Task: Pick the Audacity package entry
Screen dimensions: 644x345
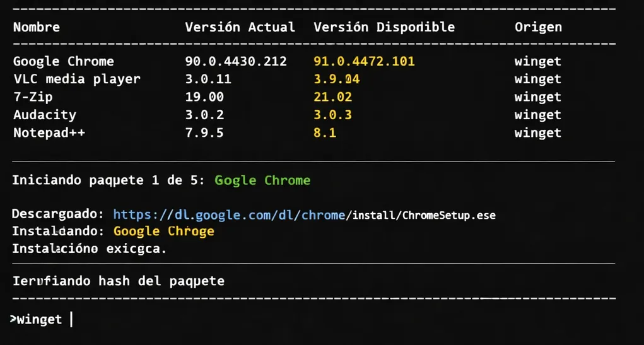Action: (45, 115)
